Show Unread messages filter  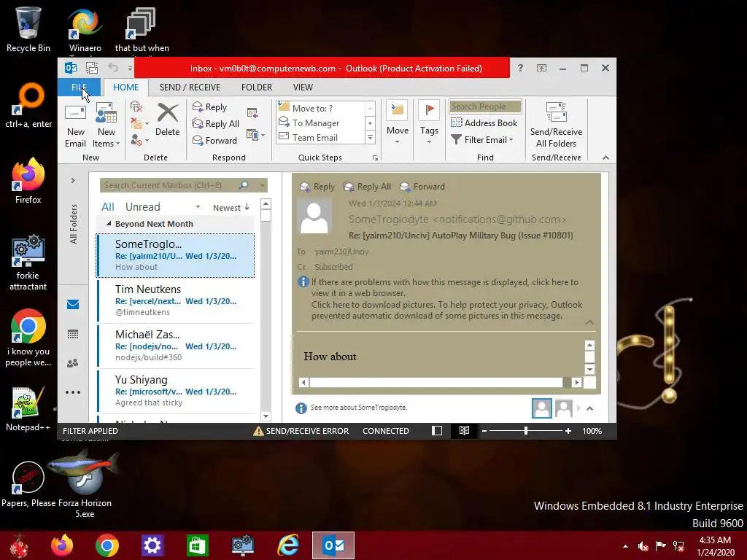pos(142,207)
